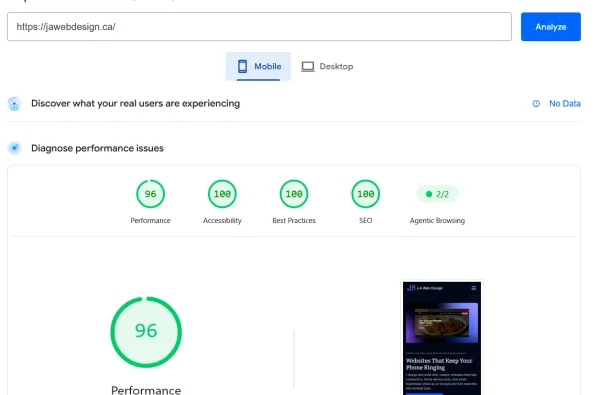Open the small Performance 96 score gauge
600x395 pixels.
[150, 194]
